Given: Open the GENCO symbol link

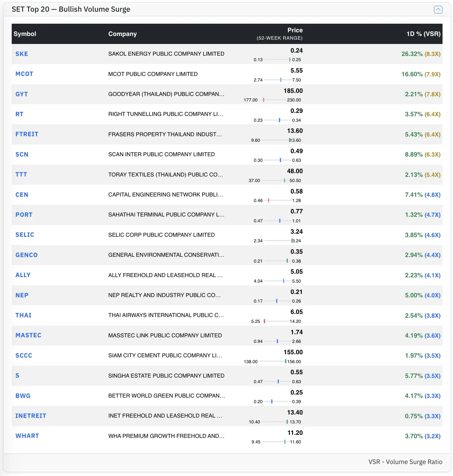Looking at the screenshot, I should click(x=26, y=255).
